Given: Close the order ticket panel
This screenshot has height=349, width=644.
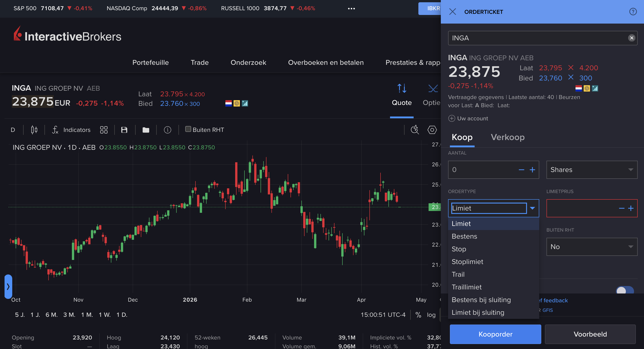Looking at the screenshot, I should click(452, 12).
